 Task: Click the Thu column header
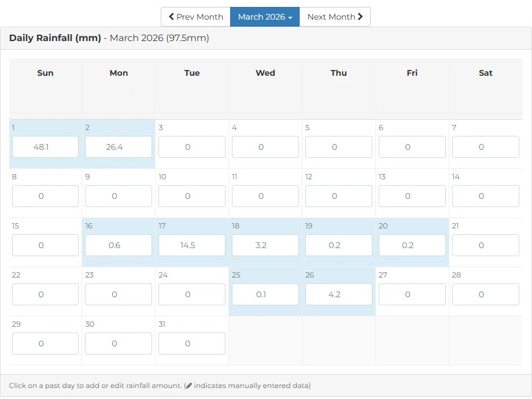pyautogui.click(x=339, y=73)
